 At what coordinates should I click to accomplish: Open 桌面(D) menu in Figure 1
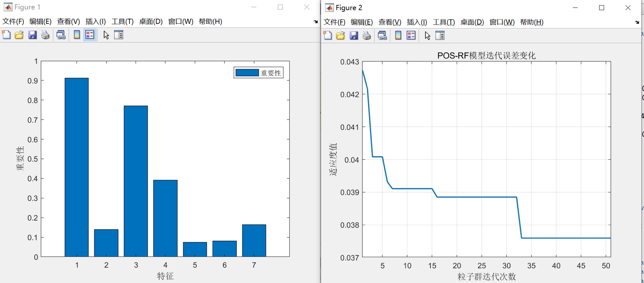point(151,21)
